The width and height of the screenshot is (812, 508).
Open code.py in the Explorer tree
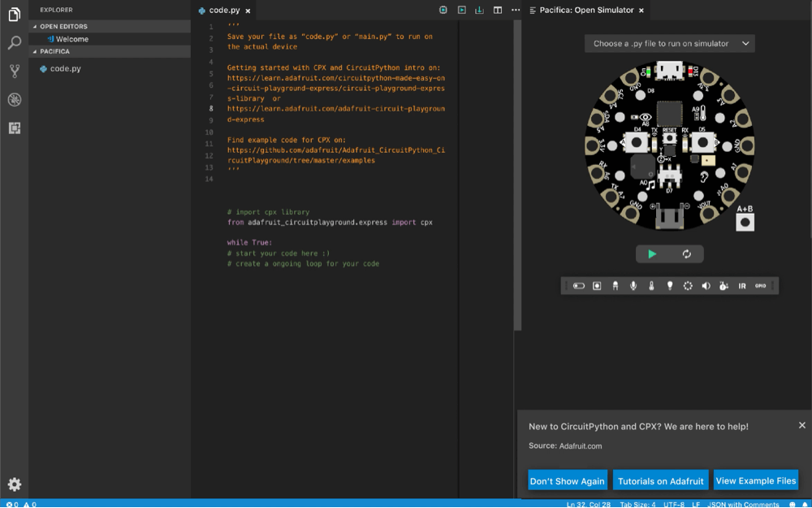click(x=65, y=68)
